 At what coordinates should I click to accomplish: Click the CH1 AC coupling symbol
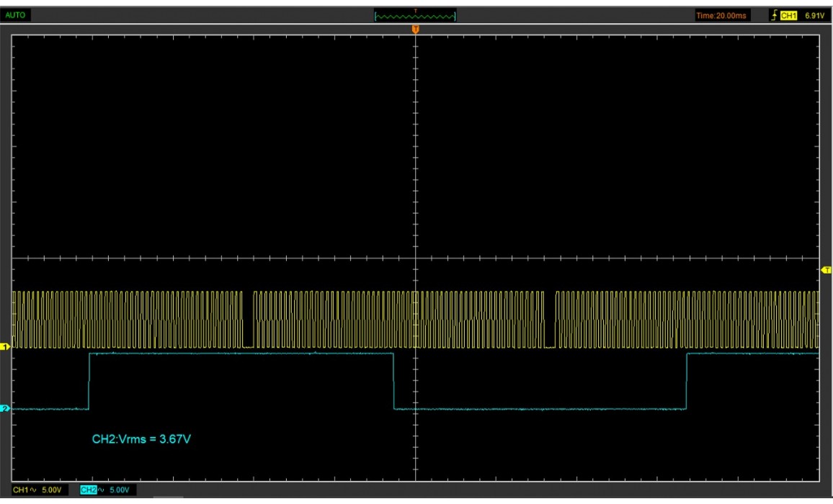click(x=34, y=490)
